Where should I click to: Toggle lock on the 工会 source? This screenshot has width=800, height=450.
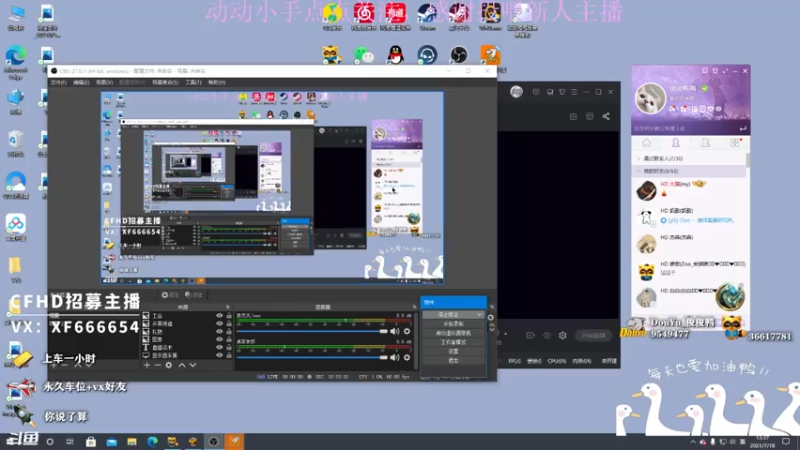point(229,316)
